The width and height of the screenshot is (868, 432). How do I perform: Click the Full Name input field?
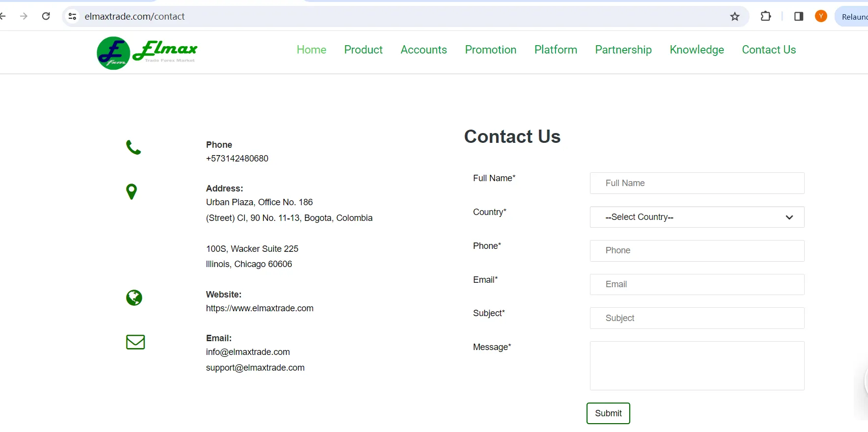697,183
